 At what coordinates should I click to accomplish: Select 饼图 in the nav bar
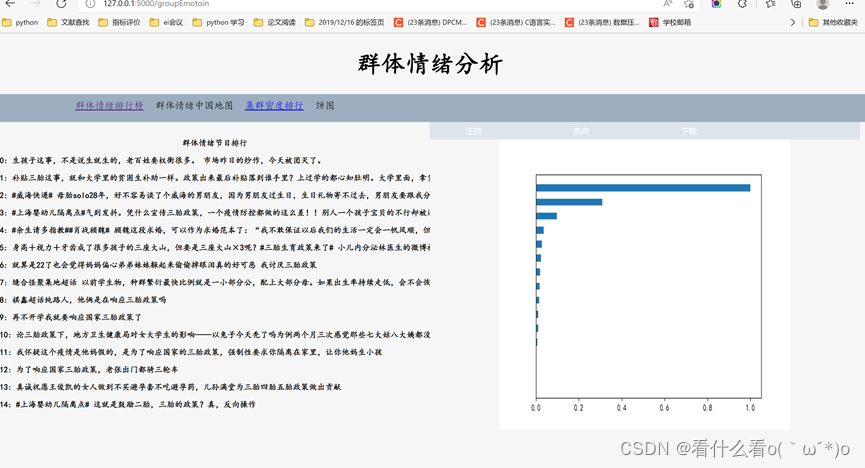(325, 105)
